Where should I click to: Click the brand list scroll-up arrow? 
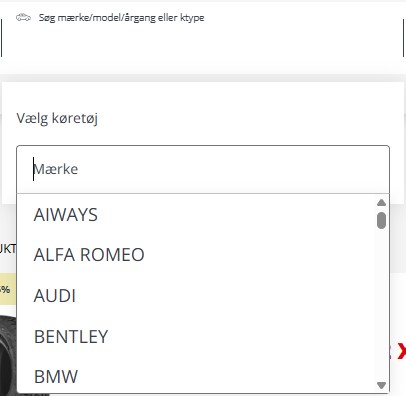[381, 202]
